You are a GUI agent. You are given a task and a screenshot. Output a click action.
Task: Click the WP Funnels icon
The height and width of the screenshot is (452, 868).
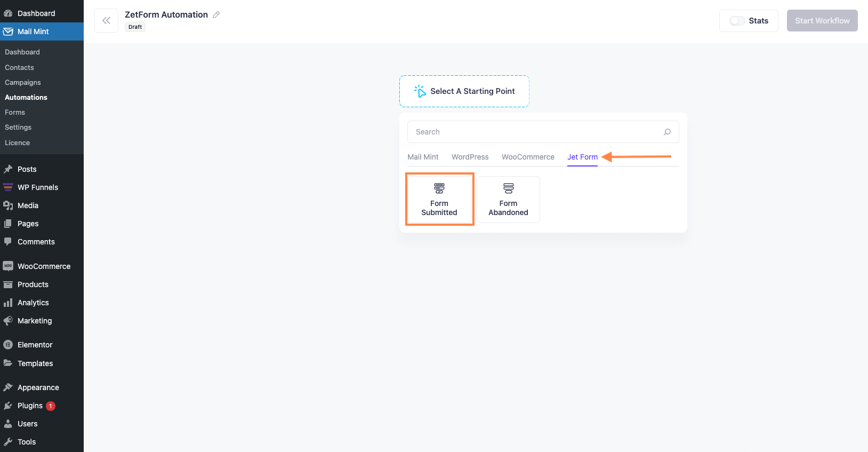[8, 187]
